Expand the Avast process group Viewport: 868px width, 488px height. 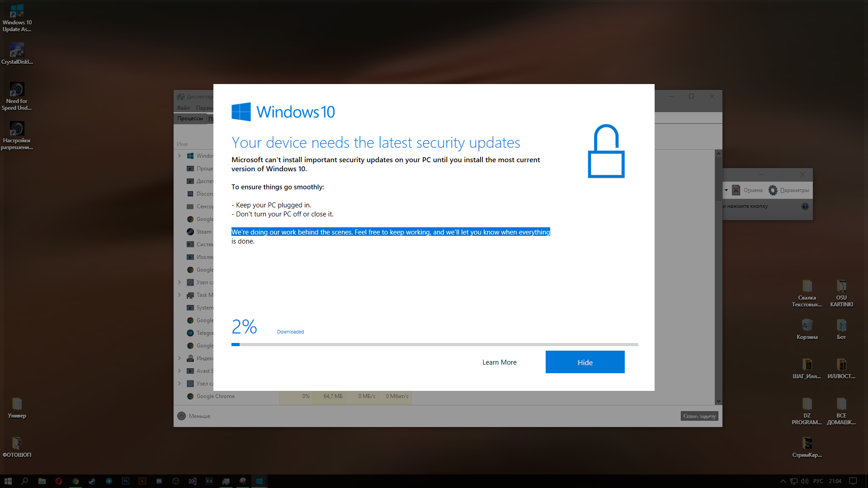[179, 371]
